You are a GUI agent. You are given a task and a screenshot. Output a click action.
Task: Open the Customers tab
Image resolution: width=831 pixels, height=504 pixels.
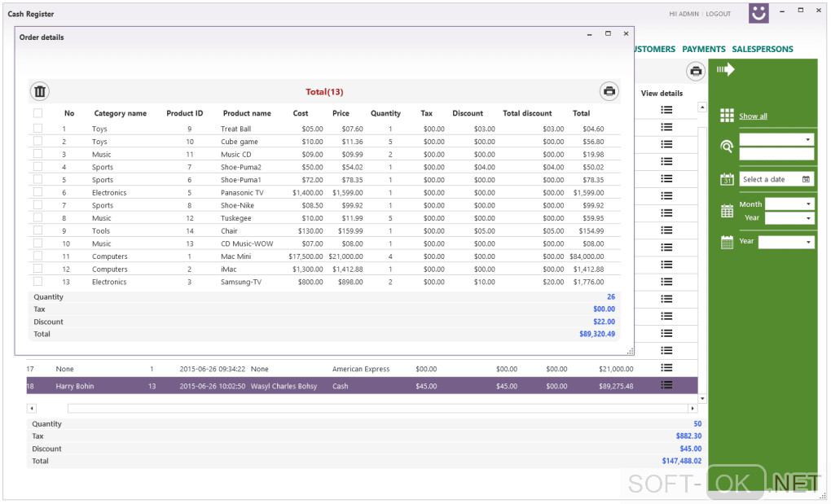coord(654,49)
